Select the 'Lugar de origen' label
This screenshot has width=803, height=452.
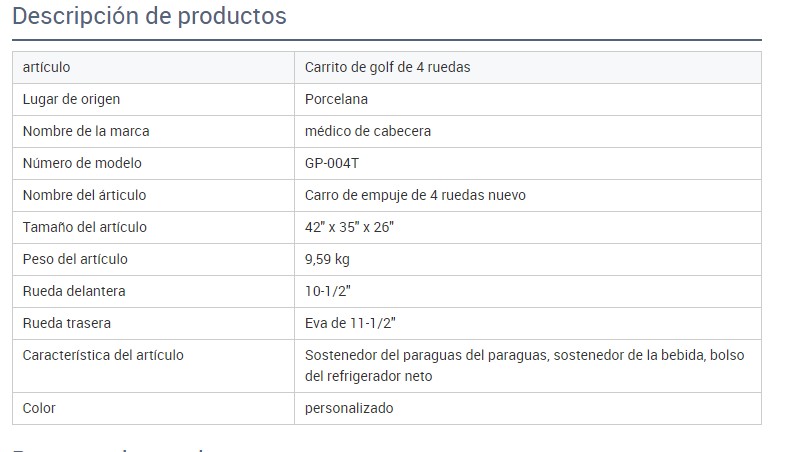click(71, 99)
